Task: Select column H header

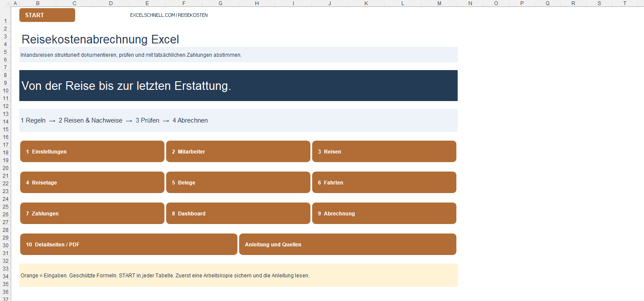Action: tap(257, 3)
